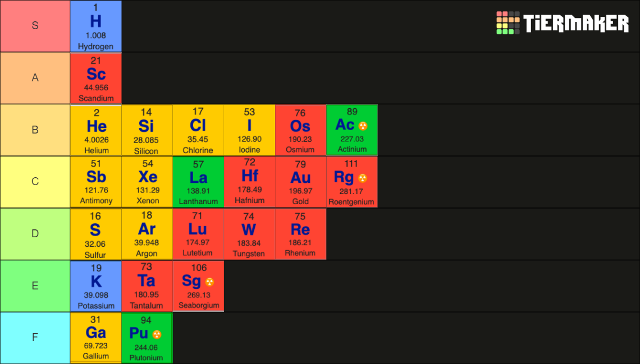Click the F tier row label
The image size is (640, 364).
click(x=35, y=337)
